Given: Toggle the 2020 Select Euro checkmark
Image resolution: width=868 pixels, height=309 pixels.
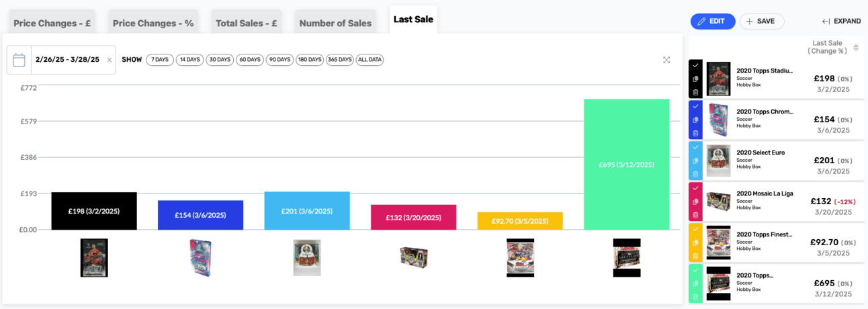Looking at the screenshot, I should 695,147.
